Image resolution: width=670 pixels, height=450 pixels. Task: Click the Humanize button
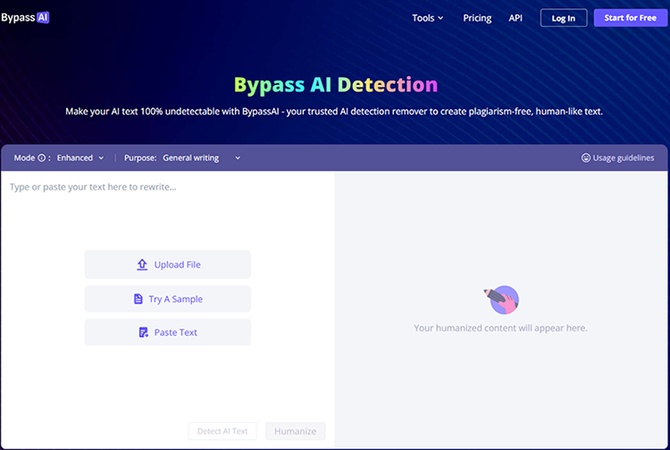coord(295,431)
